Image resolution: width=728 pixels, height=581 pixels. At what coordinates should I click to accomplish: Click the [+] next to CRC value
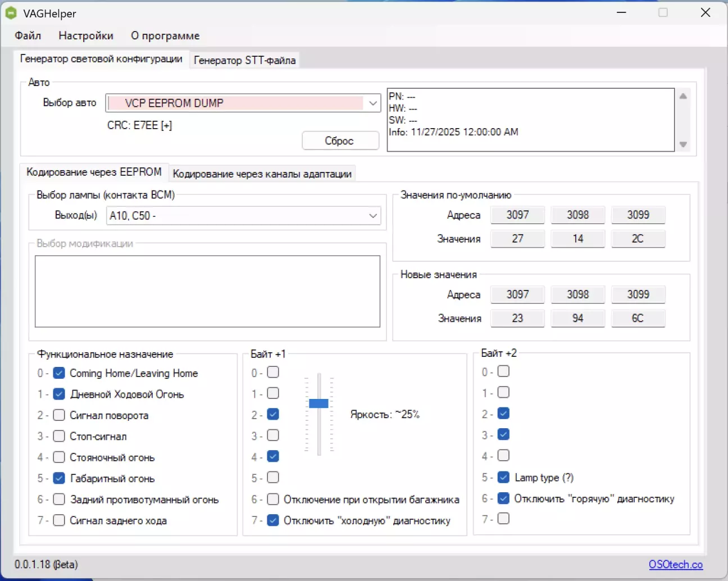[x=166, y=126]
